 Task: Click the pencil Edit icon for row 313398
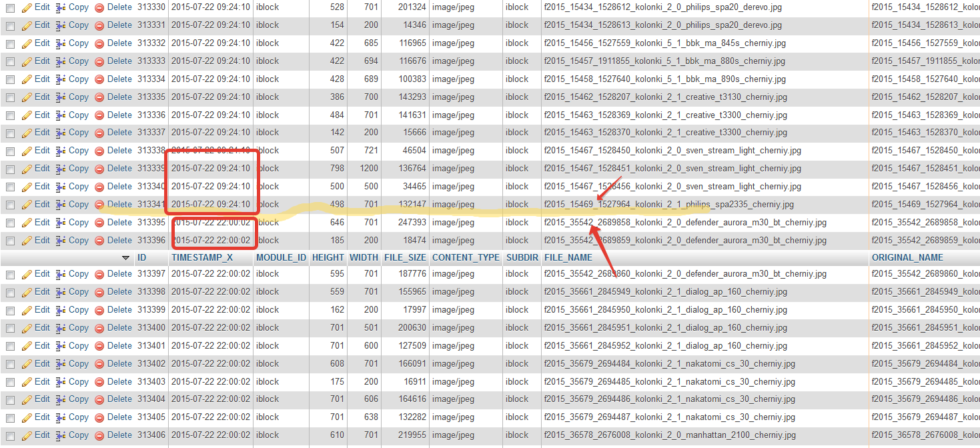coord(27,292)
